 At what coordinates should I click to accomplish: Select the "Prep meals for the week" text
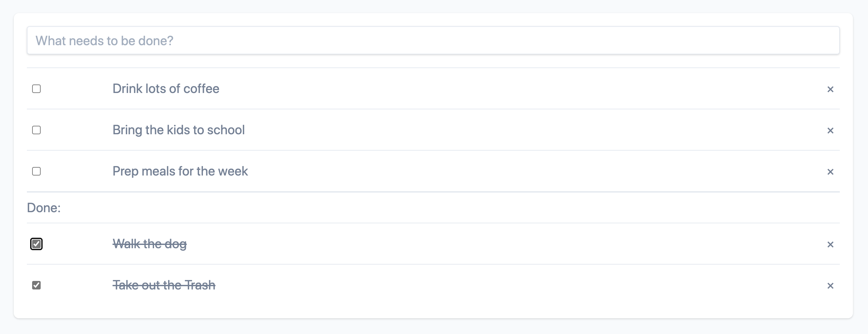(x=180, y=171)
